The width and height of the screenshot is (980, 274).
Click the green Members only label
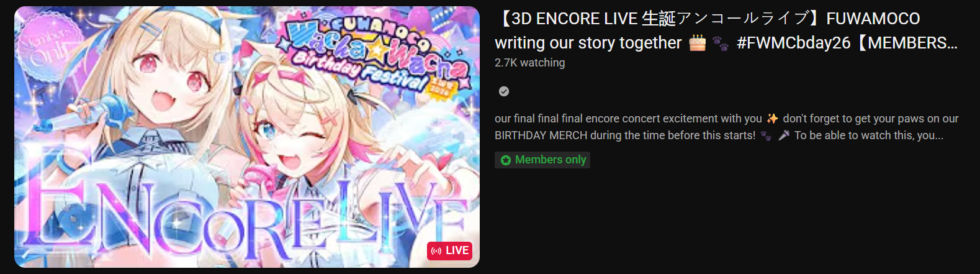coord(542,160)
